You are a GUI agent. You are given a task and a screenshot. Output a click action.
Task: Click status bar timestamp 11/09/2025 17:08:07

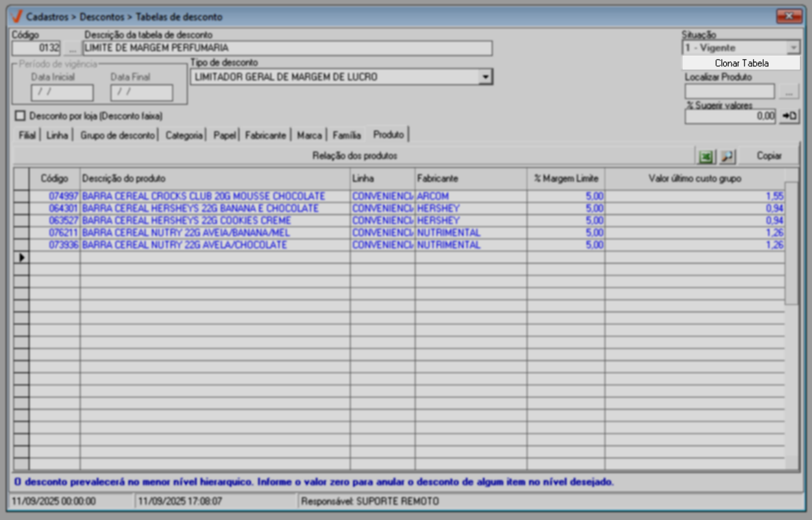pos(180,501)
